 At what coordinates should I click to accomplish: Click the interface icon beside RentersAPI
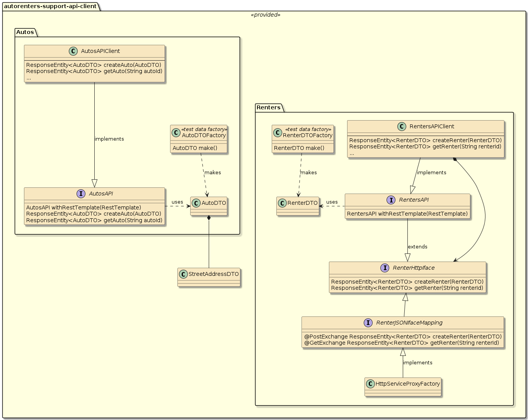(390, 200)
